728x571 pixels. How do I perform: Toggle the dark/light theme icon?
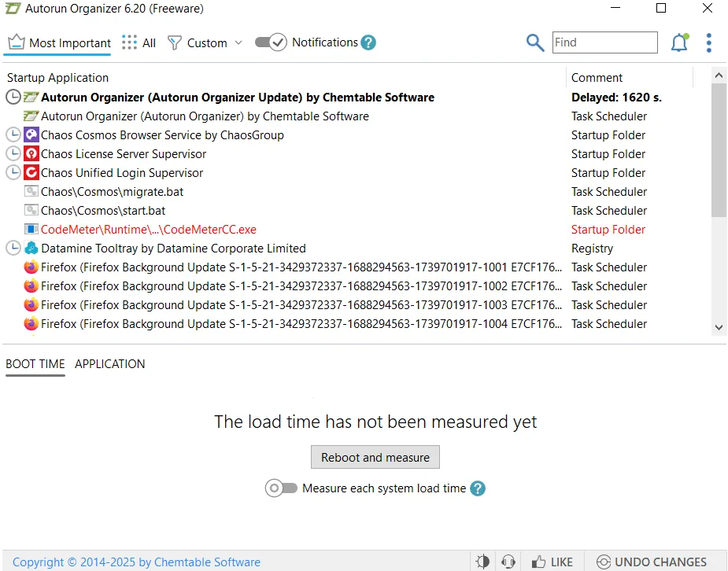point(483,562)
